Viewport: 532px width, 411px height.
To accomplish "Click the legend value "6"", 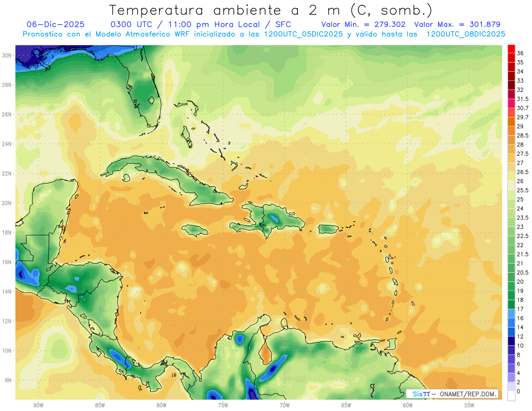I will coord(519,364).
